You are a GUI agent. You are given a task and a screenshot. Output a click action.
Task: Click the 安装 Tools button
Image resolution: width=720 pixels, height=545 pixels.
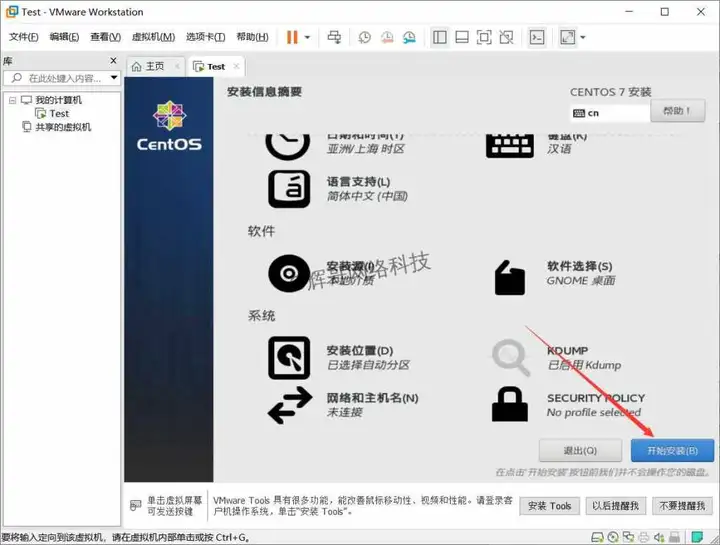click(549, 506)
